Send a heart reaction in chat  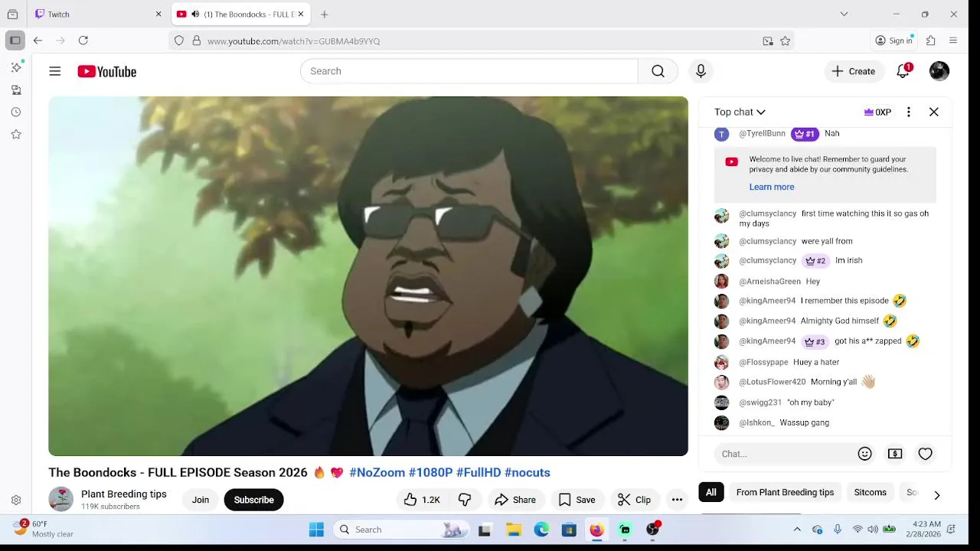pos(925,454)
